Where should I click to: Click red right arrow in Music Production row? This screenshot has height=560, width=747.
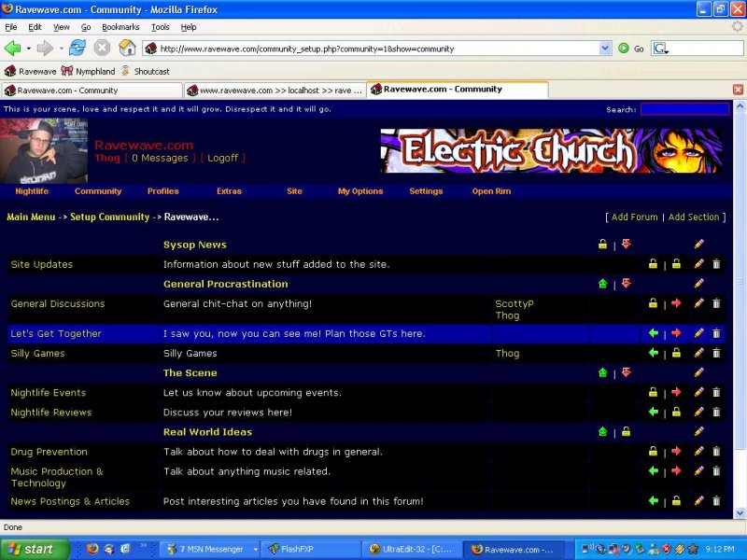(676, 471)
